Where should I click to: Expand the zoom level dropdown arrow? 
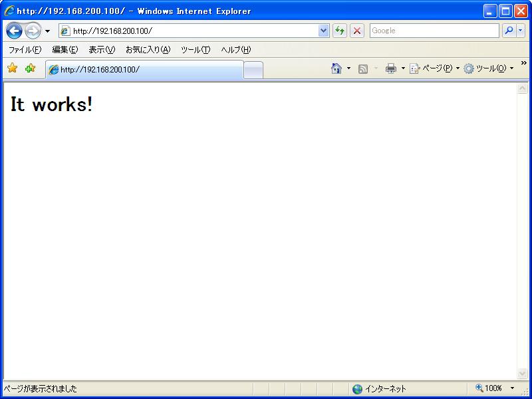[512, 388]
